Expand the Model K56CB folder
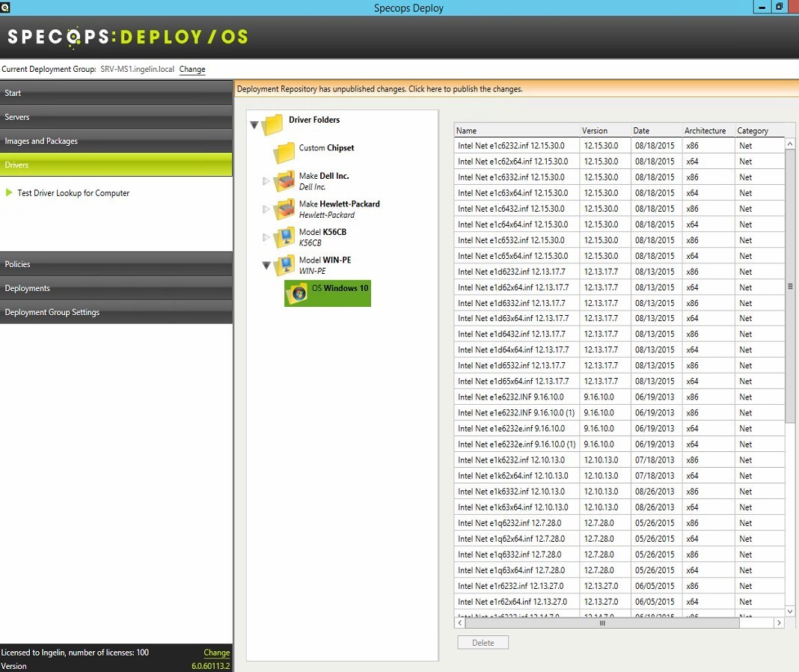799x672 pixels. click(x=266, y=237)
